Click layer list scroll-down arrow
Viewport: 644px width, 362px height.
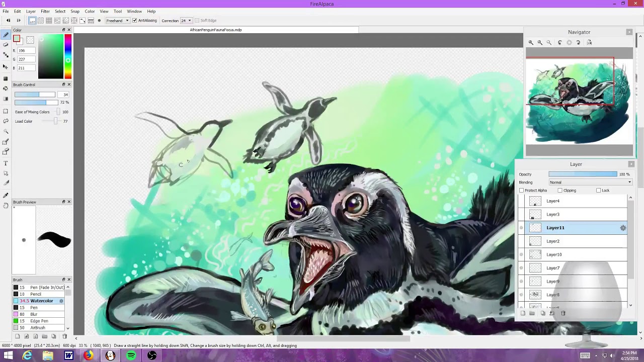pyautogui.click(x=630, y=305)
